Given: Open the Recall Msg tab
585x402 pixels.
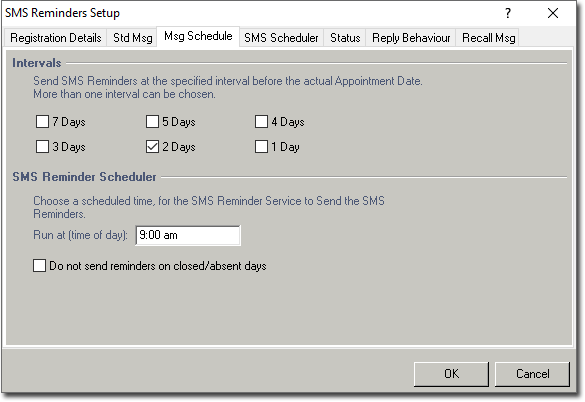Looking at the screenshot, I should coord(488,38).
